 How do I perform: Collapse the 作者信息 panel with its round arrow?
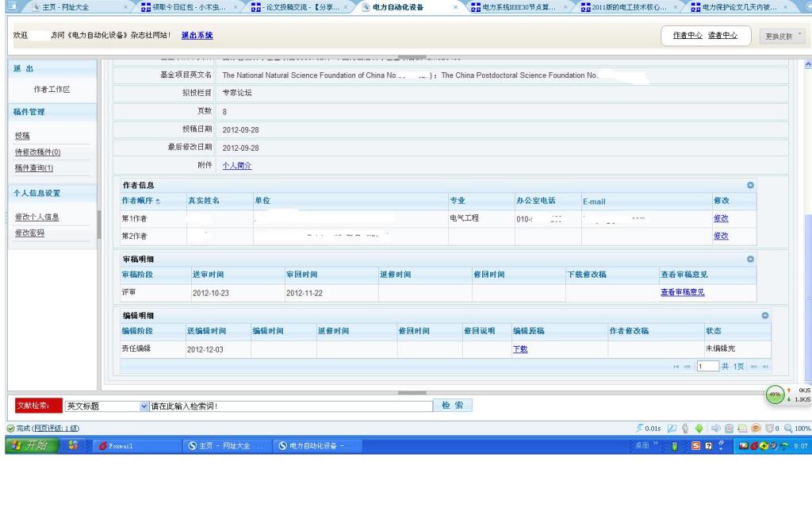(x=750, y=185)
